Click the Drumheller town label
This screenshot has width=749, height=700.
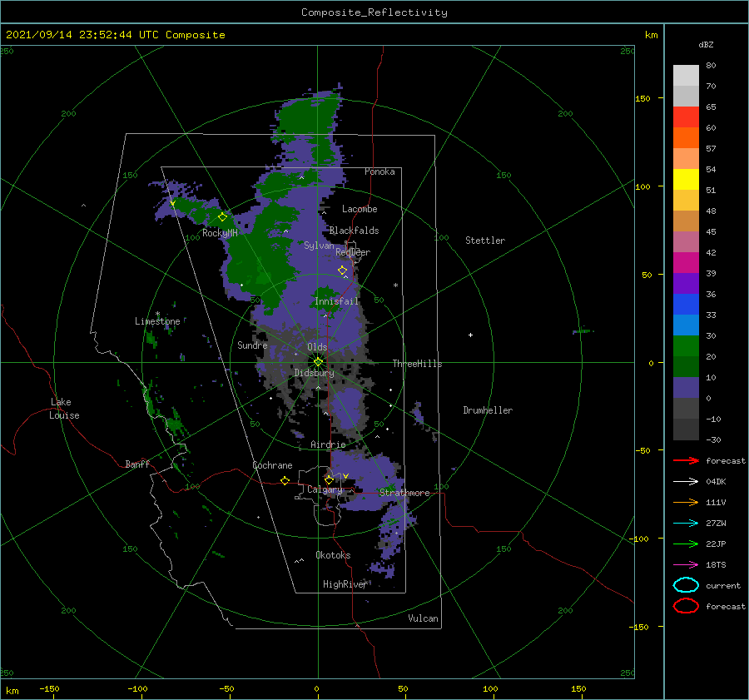[x=488, y=410]
